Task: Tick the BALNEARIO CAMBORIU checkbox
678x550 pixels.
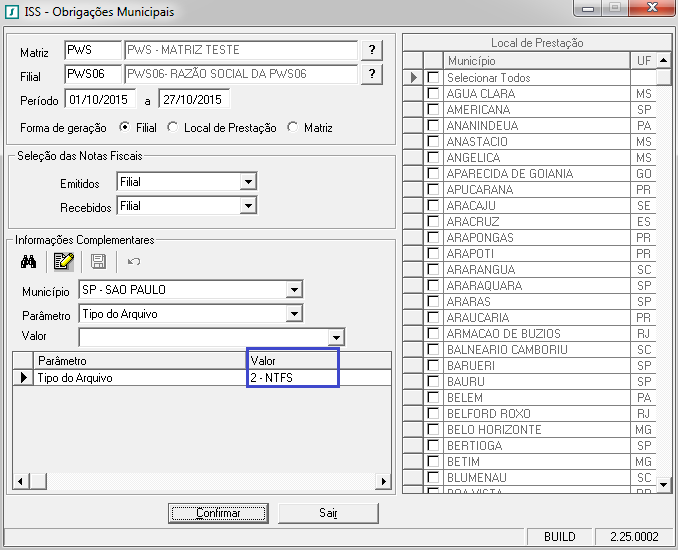Action: pos(433,349)
